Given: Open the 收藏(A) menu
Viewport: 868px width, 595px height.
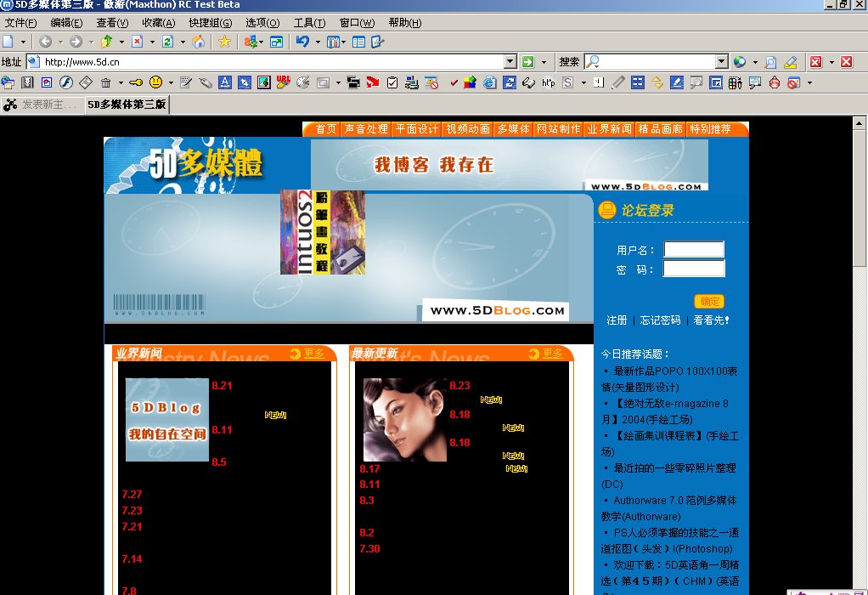Looking at the screenshot, I should click(158, 23).
